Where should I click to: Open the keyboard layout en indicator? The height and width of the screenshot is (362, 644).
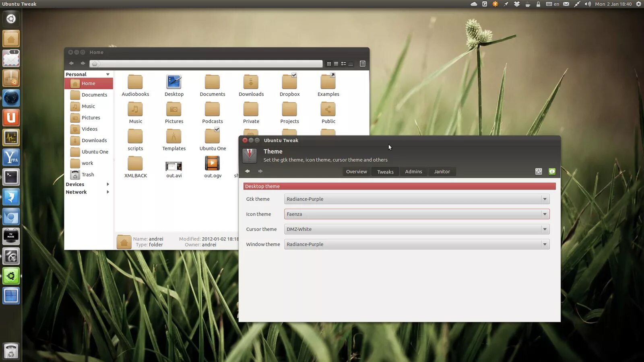pyautogui.click(x=553, y=4)
